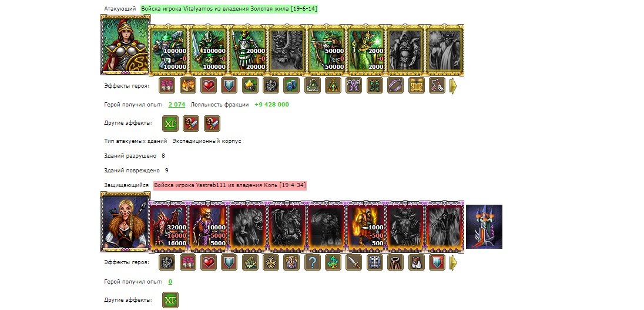Click the defender's blonde hero portrait
Image resolution: width=644 pixels, height=310 pixels.
click(x=125, y=222)
